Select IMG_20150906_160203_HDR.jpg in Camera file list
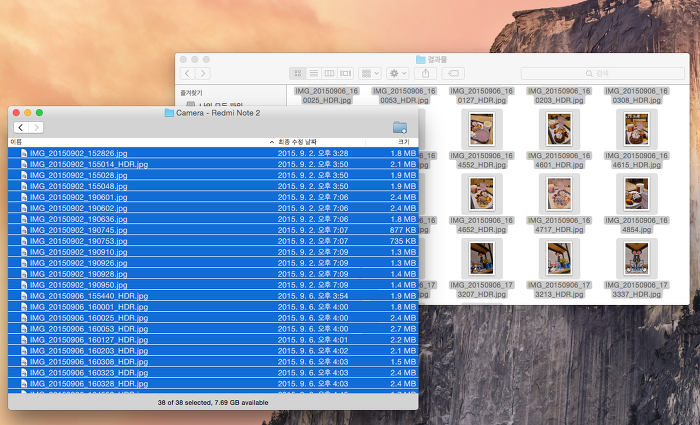This screenshot has width=700, height=425. pyautogui.click(x=213, y=351)
